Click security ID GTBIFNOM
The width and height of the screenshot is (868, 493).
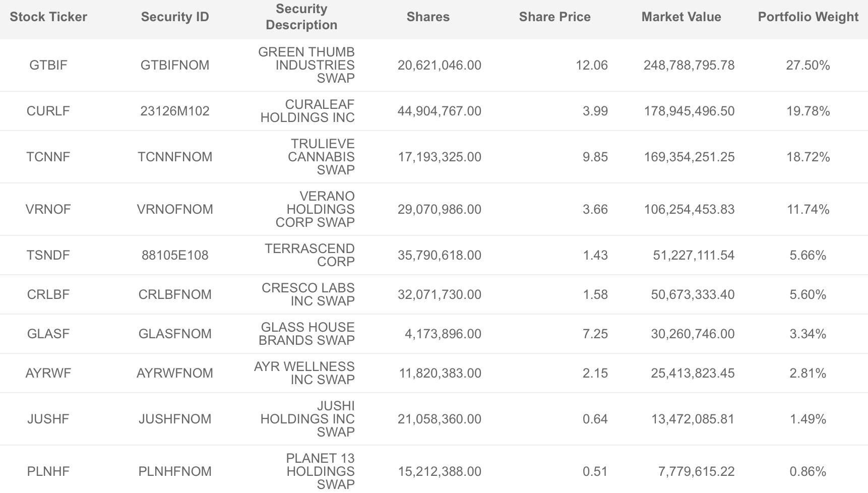click(x=175, y=65)
